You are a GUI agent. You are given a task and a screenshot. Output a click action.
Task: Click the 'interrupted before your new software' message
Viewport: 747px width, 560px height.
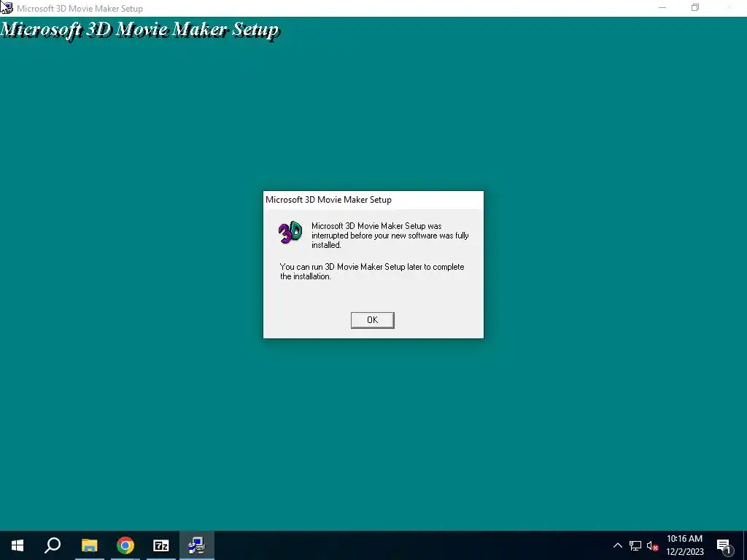(x=390, y=236)
